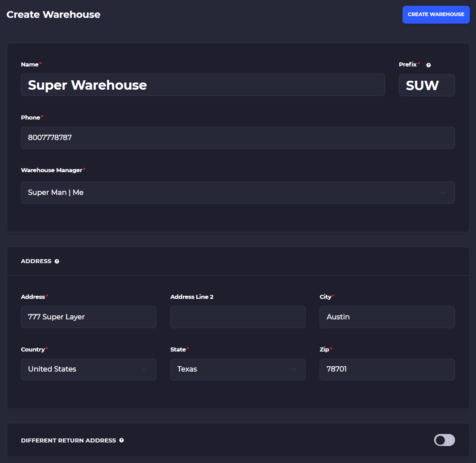Open the Prefix help tooltip icon
The height and width of the screenshot is (463, 476).
pos(428,65)
